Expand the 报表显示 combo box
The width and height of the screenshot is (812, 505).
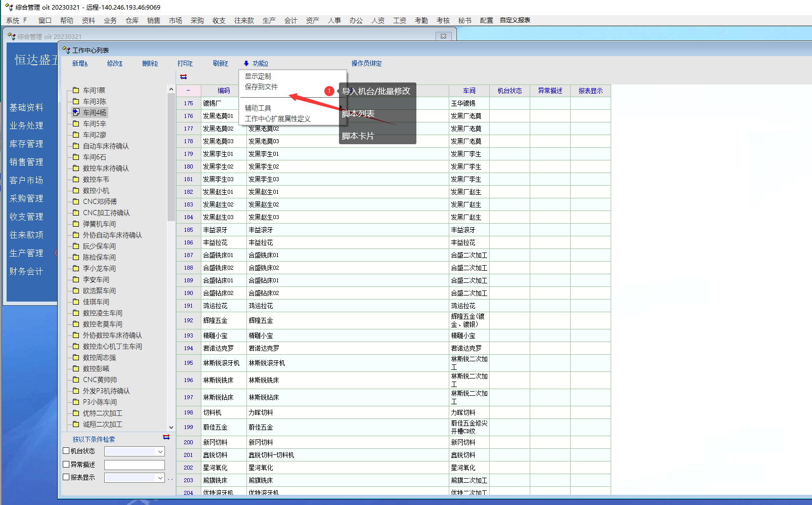click(160, 478)
